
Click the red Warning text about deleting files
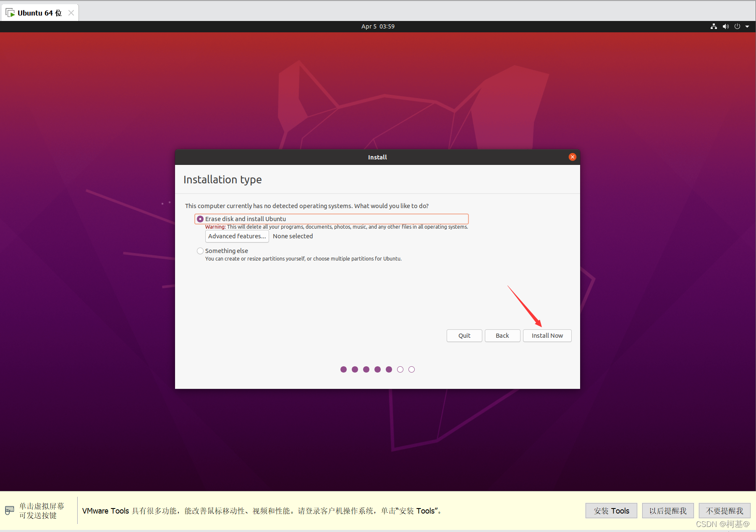(336, 227)
